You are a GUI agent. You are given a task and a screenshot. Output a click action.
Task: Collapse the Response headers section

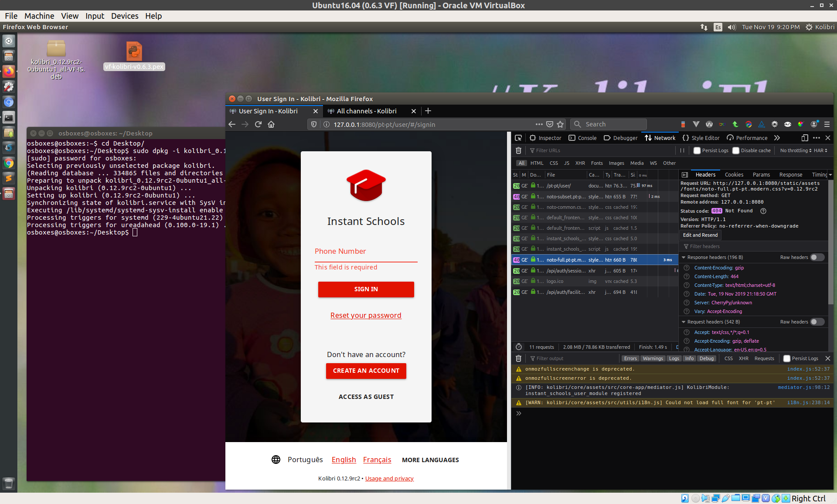click(683, 257)
